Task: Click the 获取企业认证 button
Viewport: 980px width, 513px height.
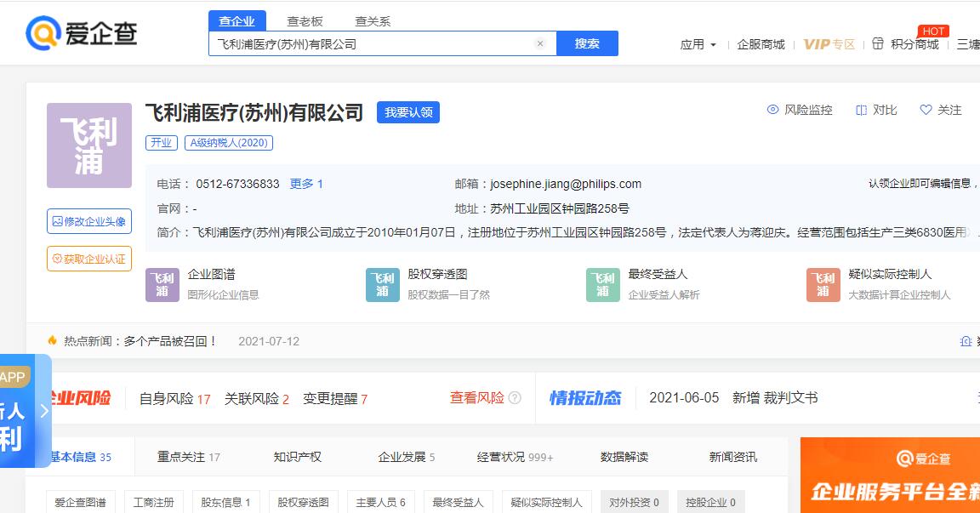Action: point(89,259)
